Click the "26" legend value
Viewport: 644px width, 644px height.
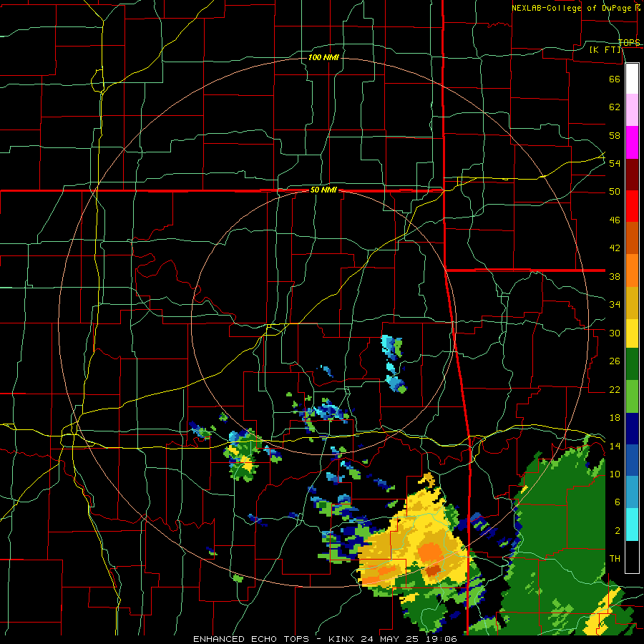[x=615, y=361]
